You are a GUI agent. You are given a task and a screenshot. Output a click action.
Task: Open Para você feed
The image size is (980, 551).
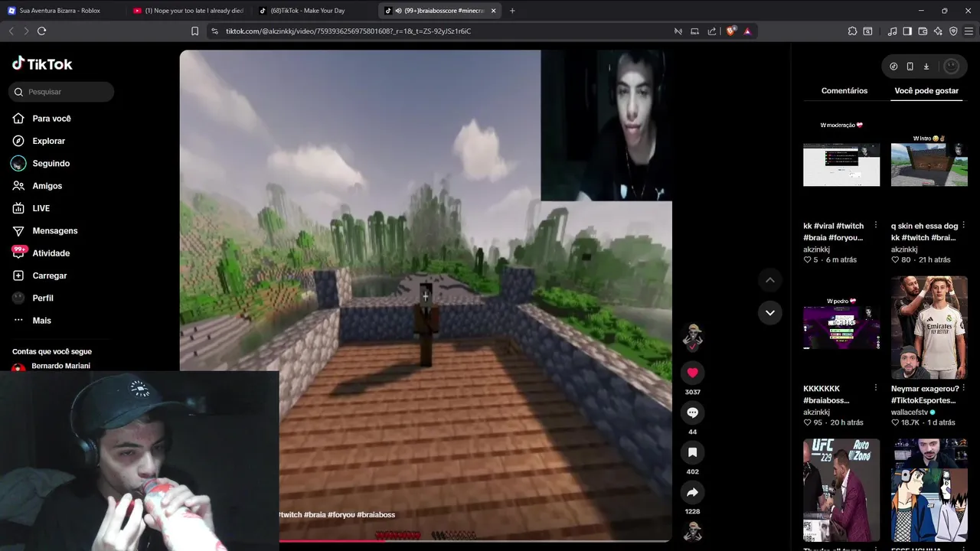coord(51,119)
